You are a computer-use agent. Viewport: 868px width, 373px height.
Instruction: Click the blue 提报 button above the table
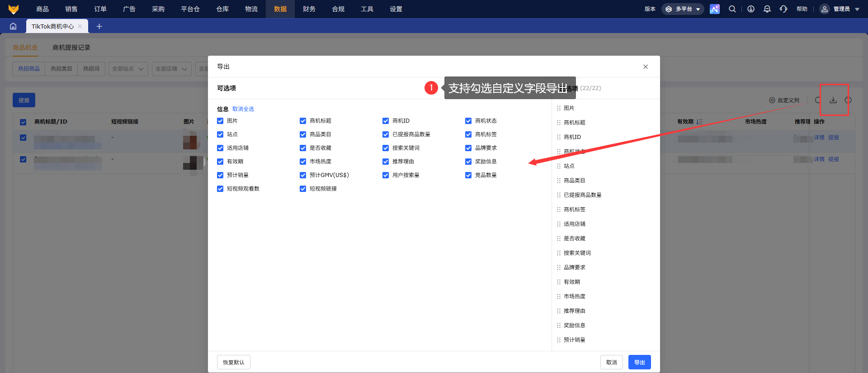coord(24,100)
